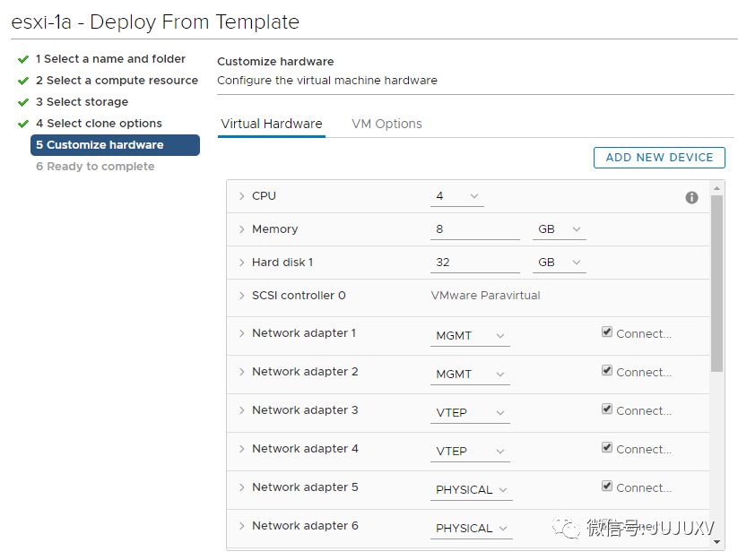
Task: Open Network adapter 6 PHYSICAL dropdown
Action: [x=472, y=529]
